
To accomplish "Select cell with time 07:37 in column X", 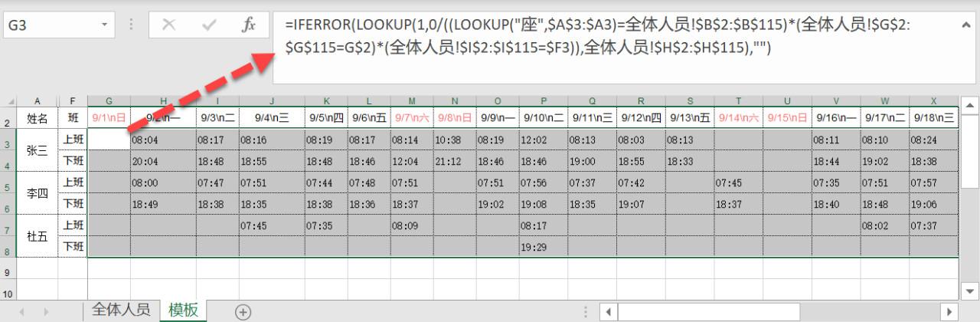I will [933, 226].
